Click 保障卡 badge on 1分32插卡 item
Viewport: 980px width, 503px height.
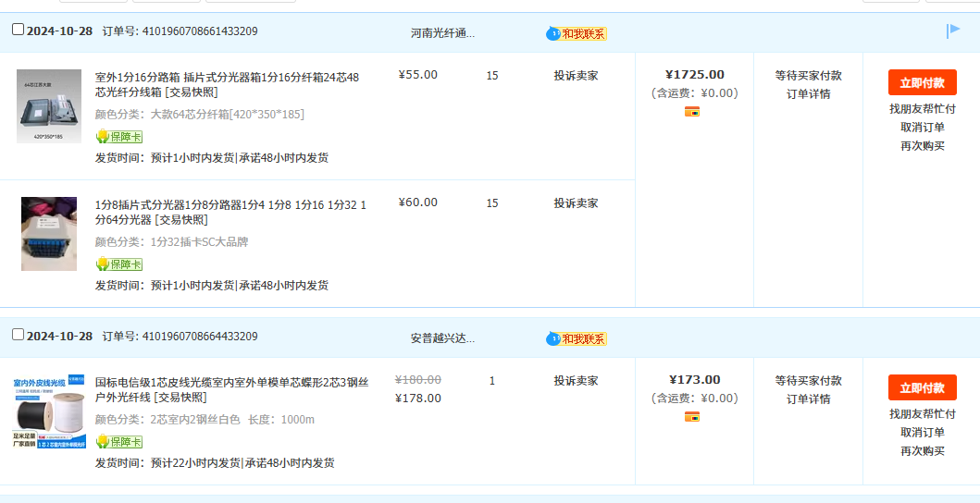click(118, 264)
